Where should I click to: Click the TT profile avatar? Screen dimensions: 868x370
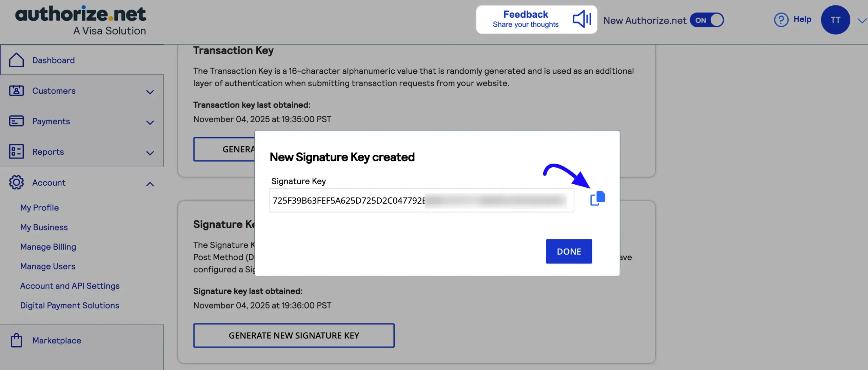[835, 19]
